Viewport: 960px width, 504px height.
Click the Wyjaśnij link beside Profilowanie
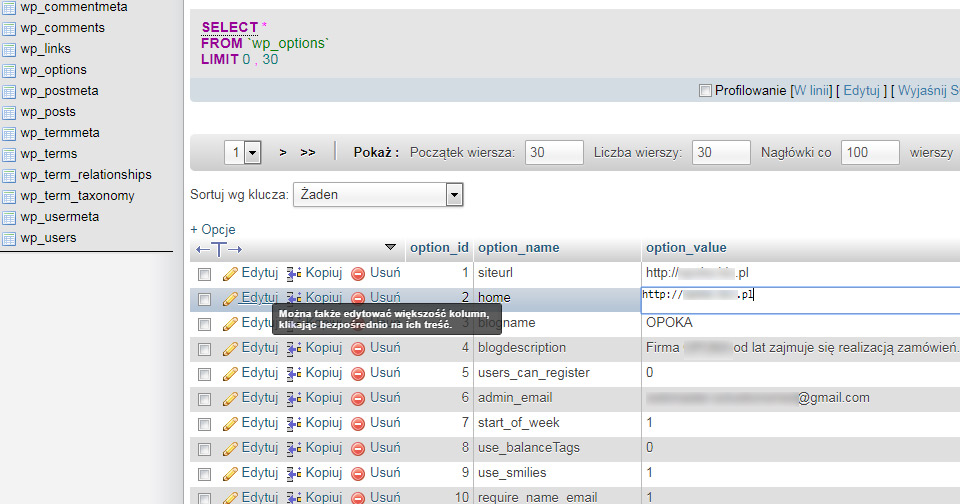coord(929,91)
